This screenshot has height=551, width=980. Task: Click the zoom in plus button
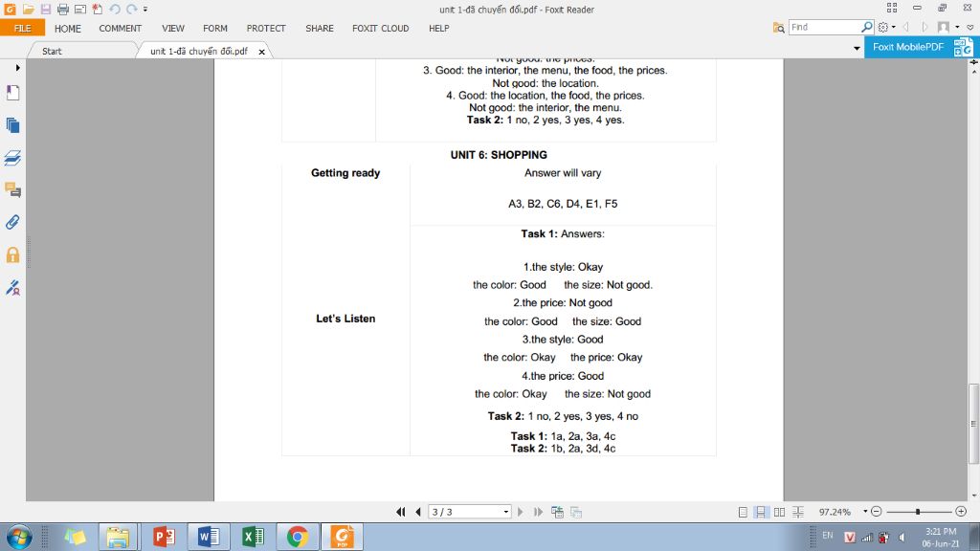(x=961, y=512)
